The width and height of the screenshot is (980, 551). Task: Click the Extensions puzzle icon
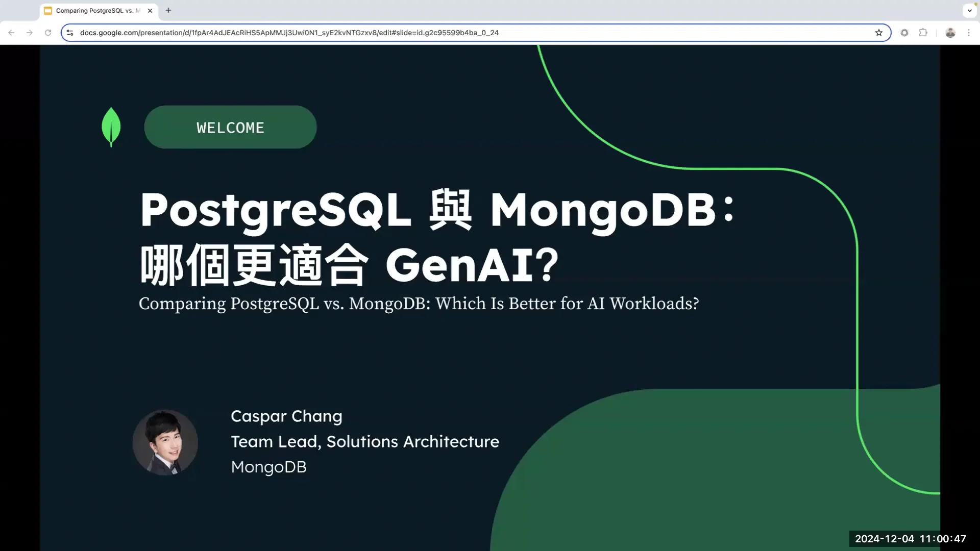coord(923,32)
